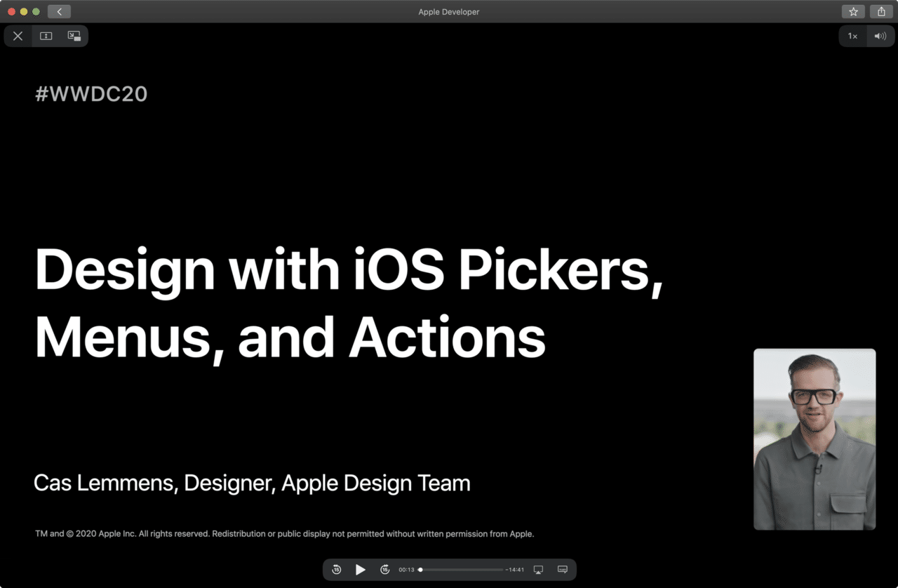This screenshot has height=588, width=898.
Task: Open the share menu
Action: pos(881,11)
